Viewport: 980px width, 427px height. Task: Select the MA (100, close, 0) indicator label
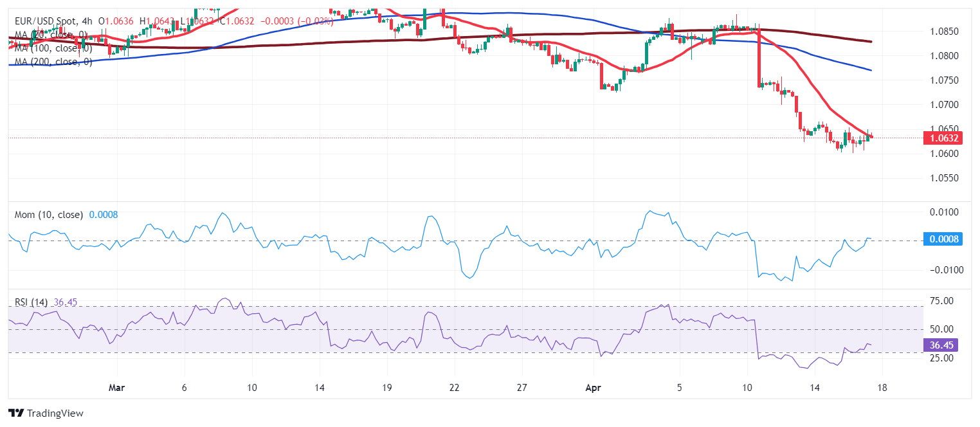coord(53,48)
